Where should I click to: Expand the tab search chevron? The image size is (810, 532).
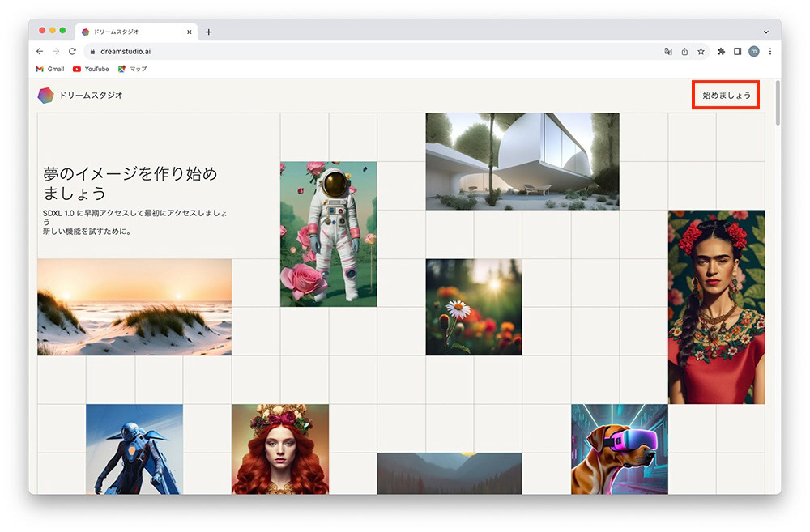(x=766, y=32)
